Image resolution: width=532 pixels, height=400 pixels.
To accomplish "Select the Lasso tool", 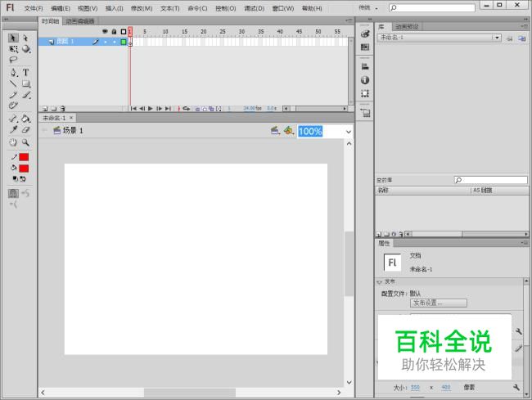I will point(13,60).
